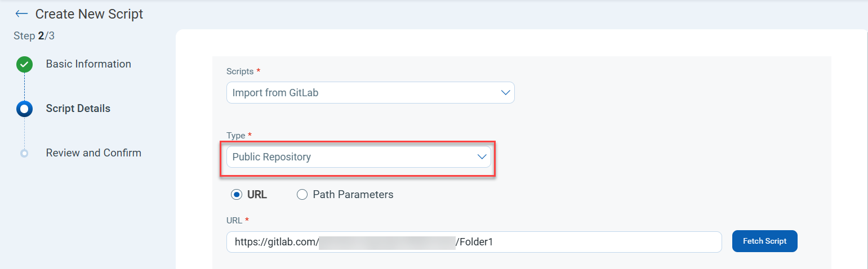Select the URL radio button
The image size is (868, 269).
tap(237, 195)
